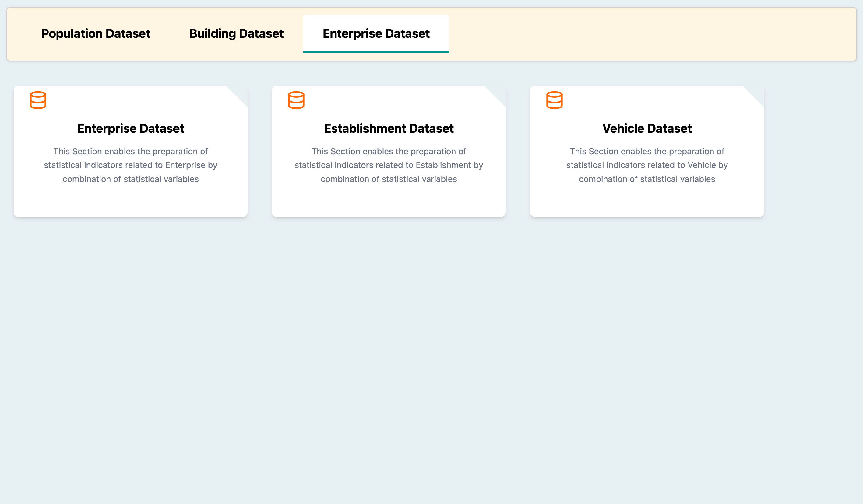Click the Establishment card description text
This screenshot has width=863, height=504.
389,165
